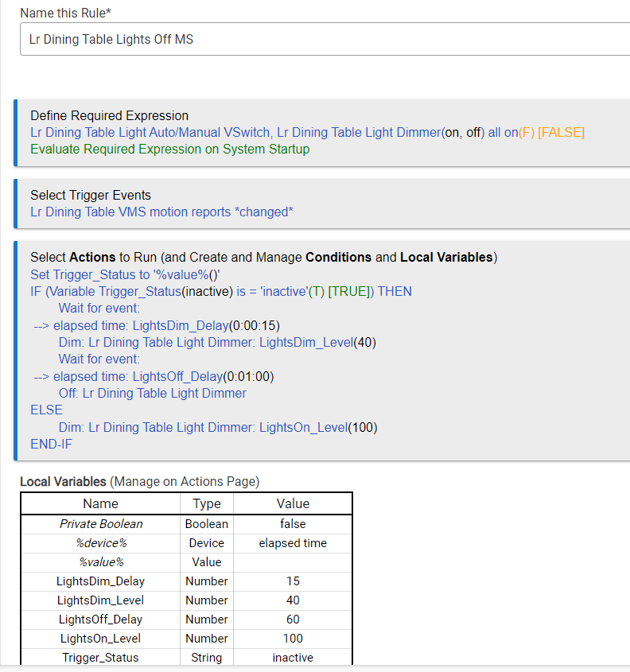This screenshot has height=672, width=630.
Task: Select the Trigger_Status variable name cell
Action: tap(100, 658)
